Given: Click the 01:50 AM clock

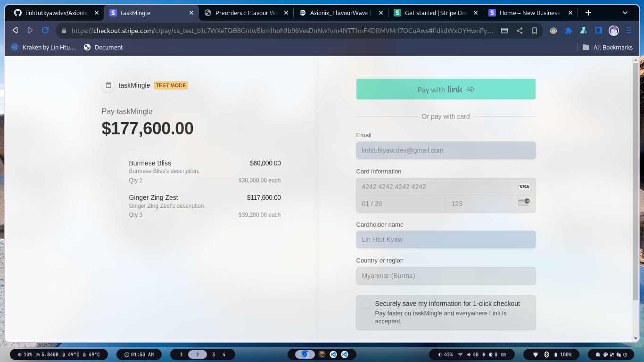Looking at the screenshot, I should tap(139, 354).
